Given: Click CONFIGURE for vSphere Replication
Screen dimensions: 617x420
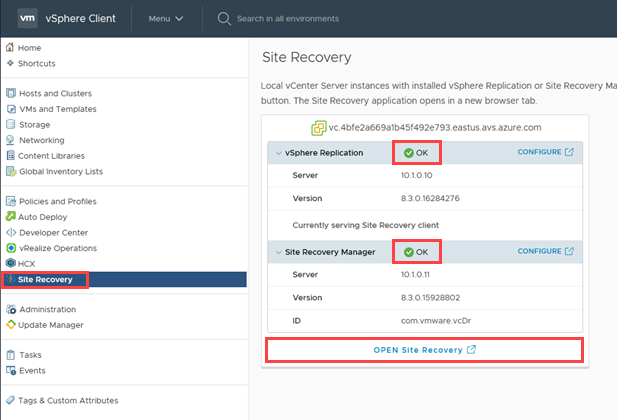Looking at the screenshot, I should click(545, 152).
